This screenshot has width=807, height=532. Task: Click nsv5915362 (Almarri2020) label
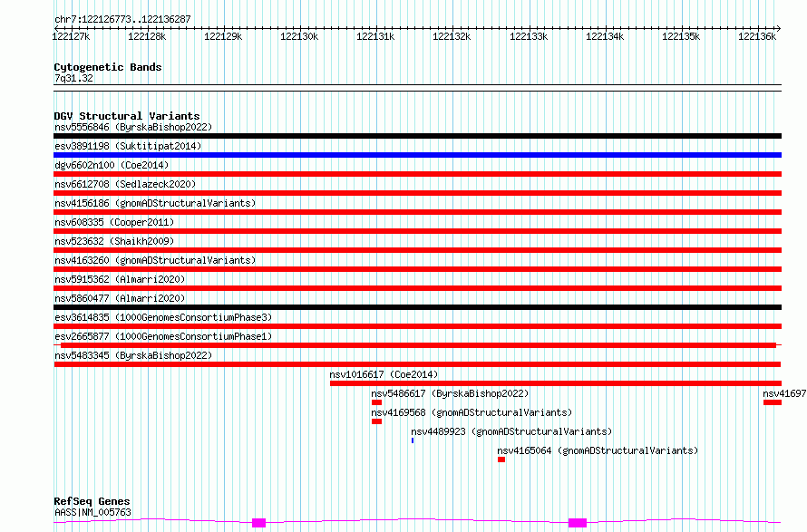(x=120, y=279)
